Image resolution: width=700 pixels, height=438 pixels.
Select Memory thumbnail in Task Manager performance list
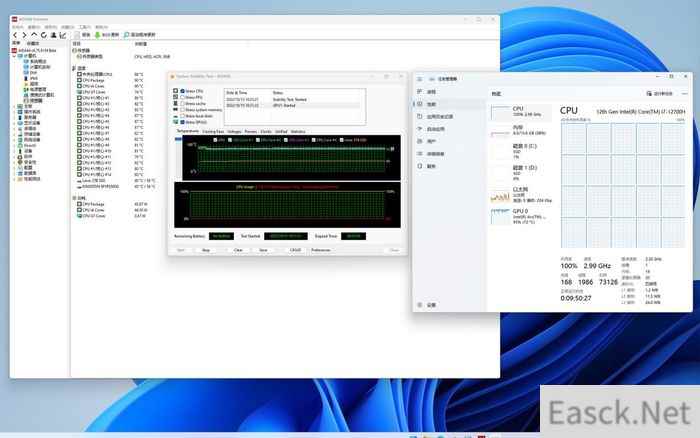coord(521,131)
